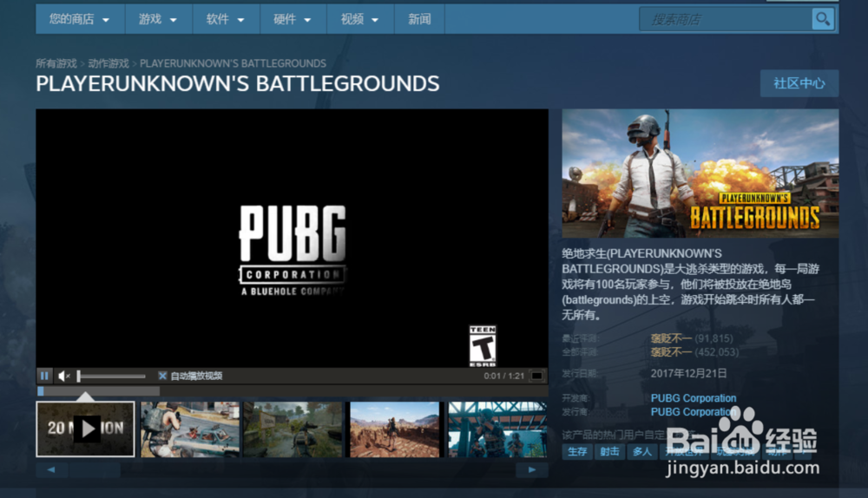Unmute the video speaker icon
The height and width of the screenshot is (498, 868).
(63, 376)
